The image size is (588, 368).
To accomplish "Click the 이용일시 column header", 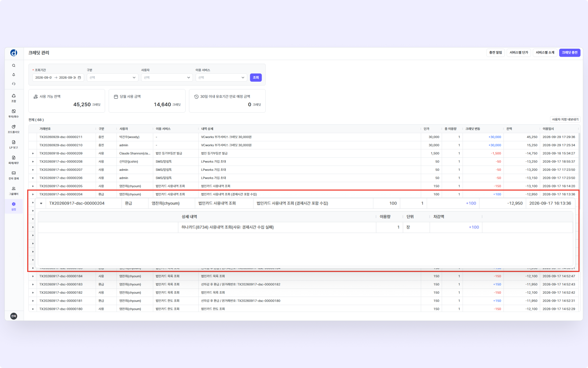I will coord(548,129).
